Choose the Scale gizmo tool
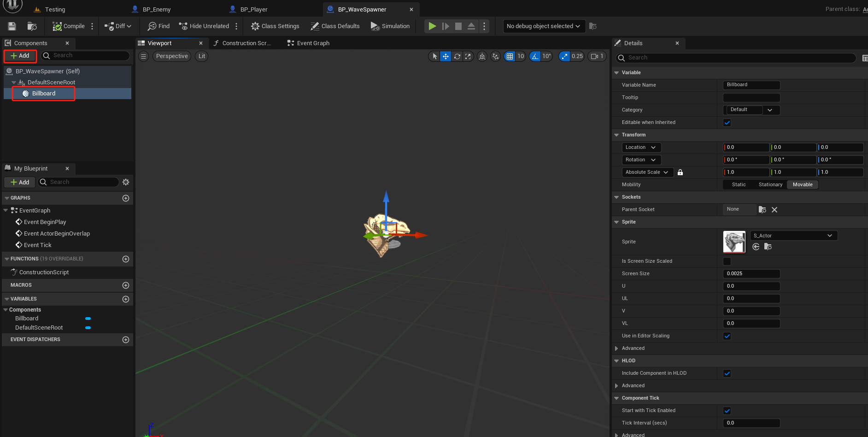 (x=468, y=56)
